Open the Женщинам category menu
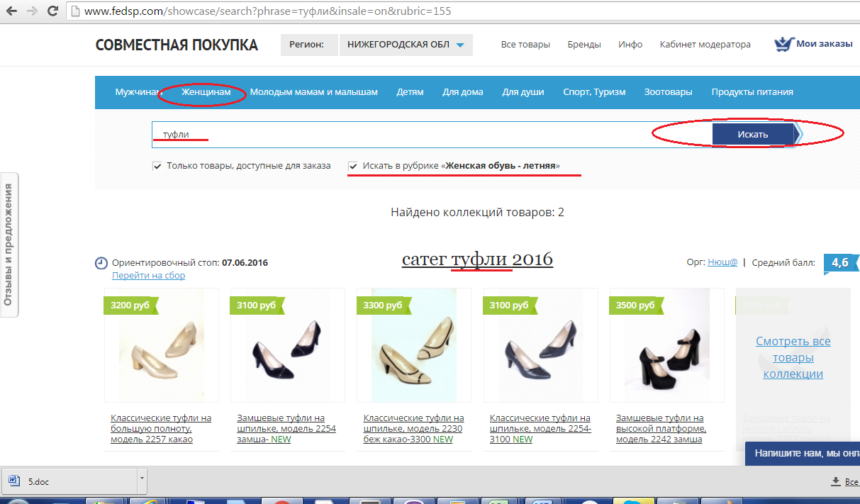Image resolution: width=860 pixels, height=504 pixels. pyautogui.click(x=206, y=92)
